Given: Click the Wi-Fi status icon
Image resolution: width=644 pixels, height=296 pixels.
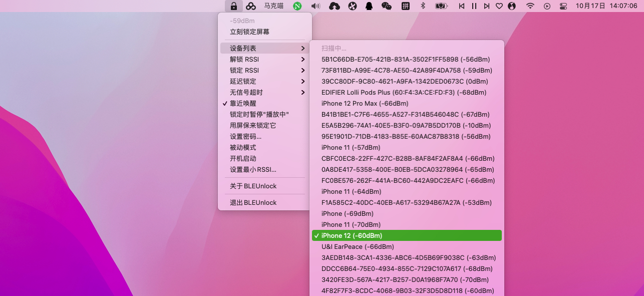Looking at the screenshot, I should pos(530,6).
